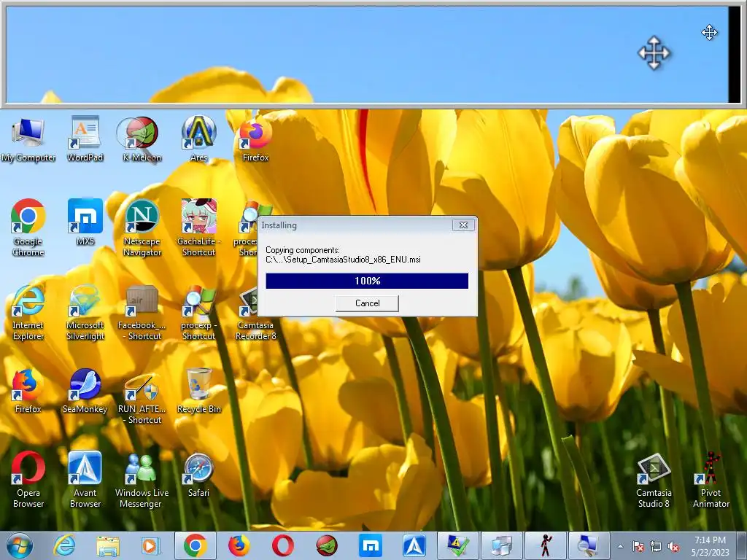Screen dimensions: 747x560
Task: Click the Setup_CamtasiaStudio8_x86_ENU.msi file path text
Action: [343, 260]
